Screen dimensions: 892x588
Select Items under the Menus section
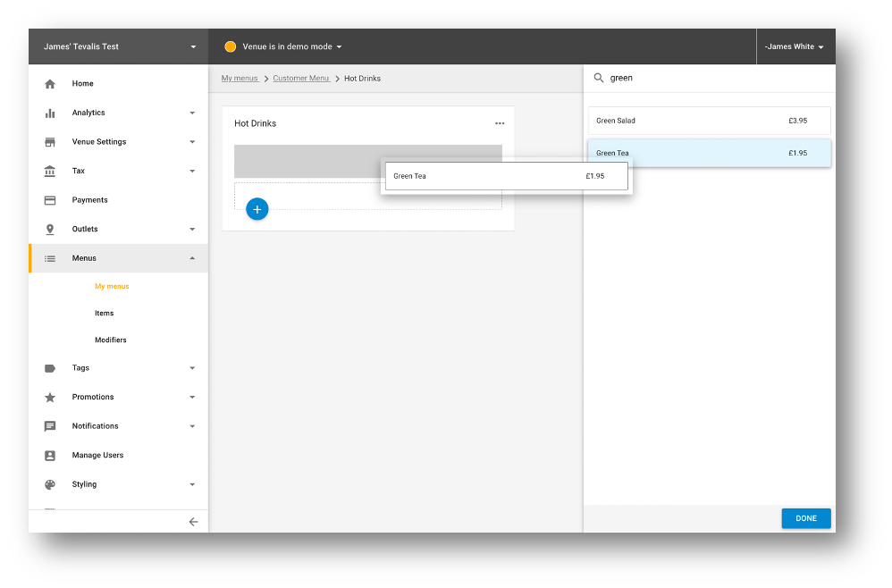(105, 313)
